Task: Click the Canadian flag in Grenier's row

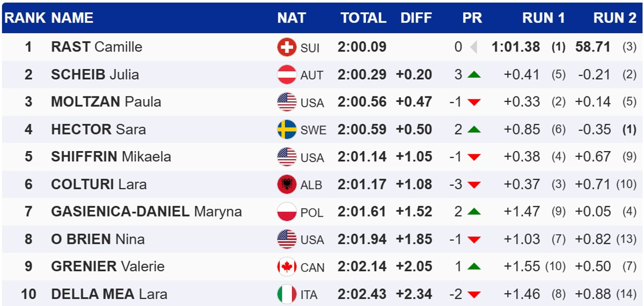Action: point(287,266)
